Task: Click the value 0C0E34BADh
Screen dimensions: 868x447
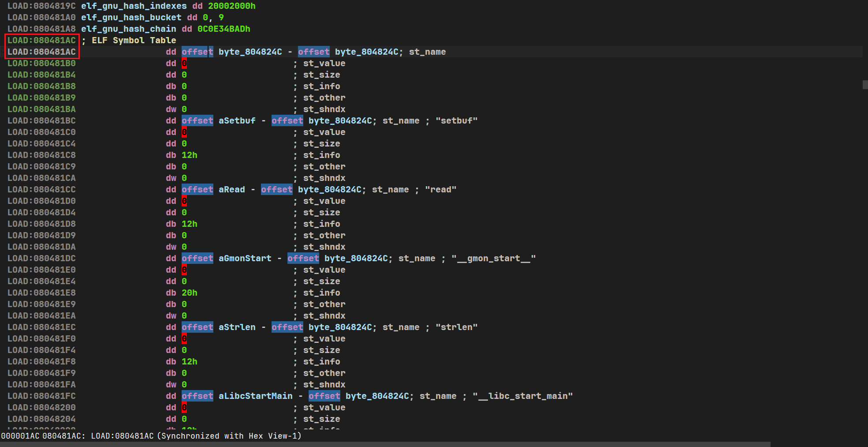Action: point(224,29)
